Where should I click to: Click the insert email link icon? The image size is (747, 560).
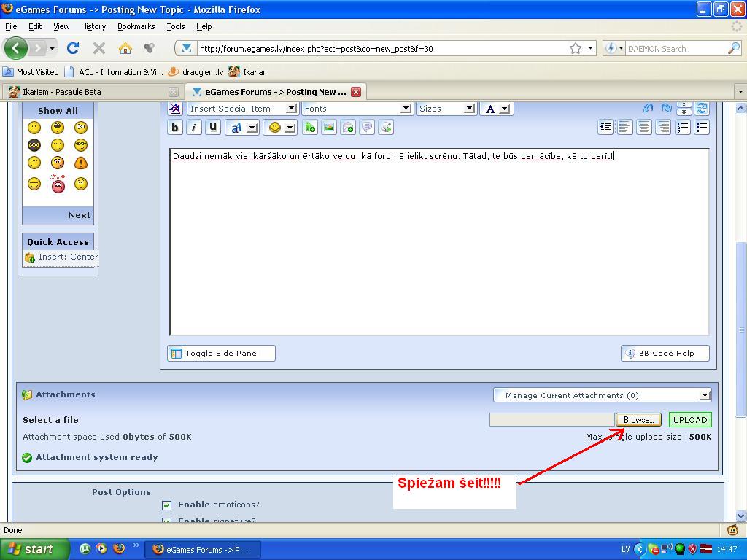[x=348, y=128]
